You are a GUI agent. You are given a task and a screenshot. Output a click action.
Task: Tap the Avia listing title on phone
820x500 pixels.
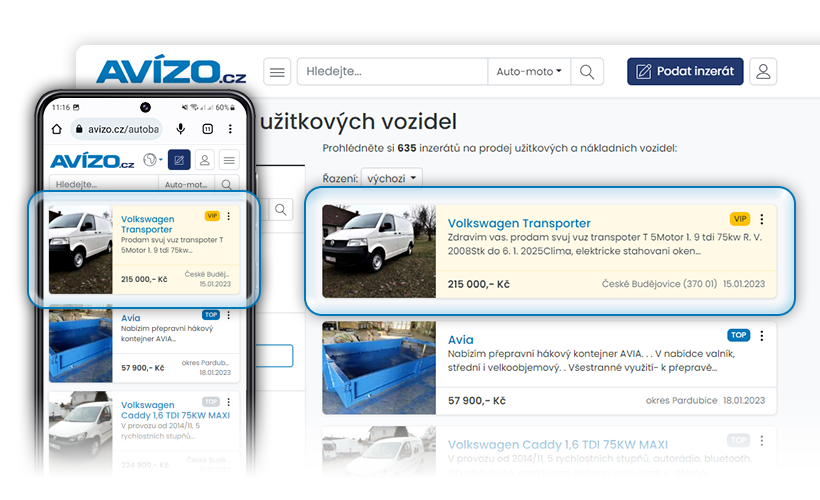131,318
